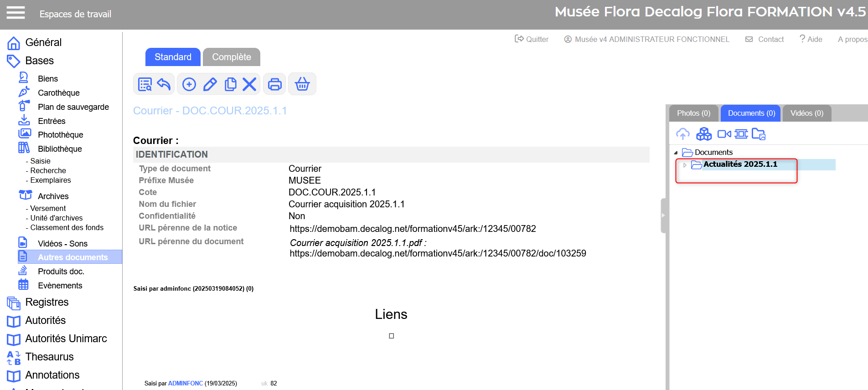Open the Photos (0) tab
The image size is (868, 390).
[x=693, y=113]
